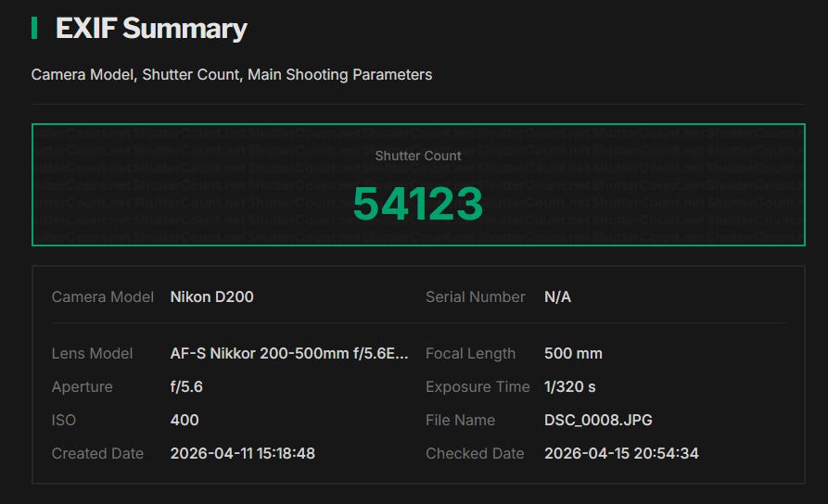This screenshot has width=828, height=504.
Task: Click the Shutter Count label
Action: [418, 156]
